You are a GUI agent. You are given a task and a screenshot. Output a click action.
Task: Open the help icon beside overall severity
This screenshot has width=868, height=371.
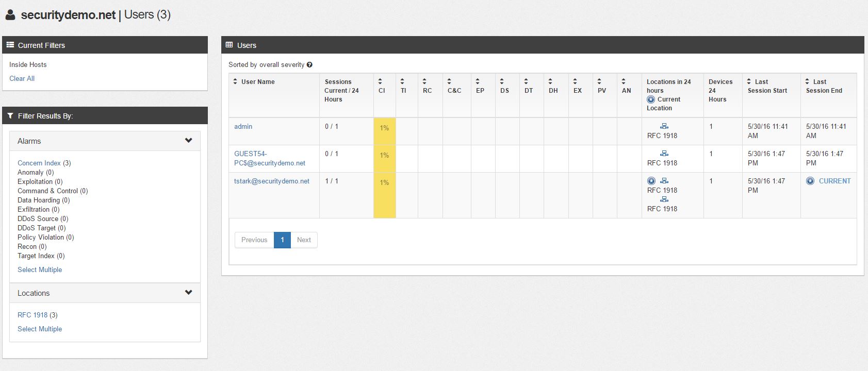tap(309, 65)
